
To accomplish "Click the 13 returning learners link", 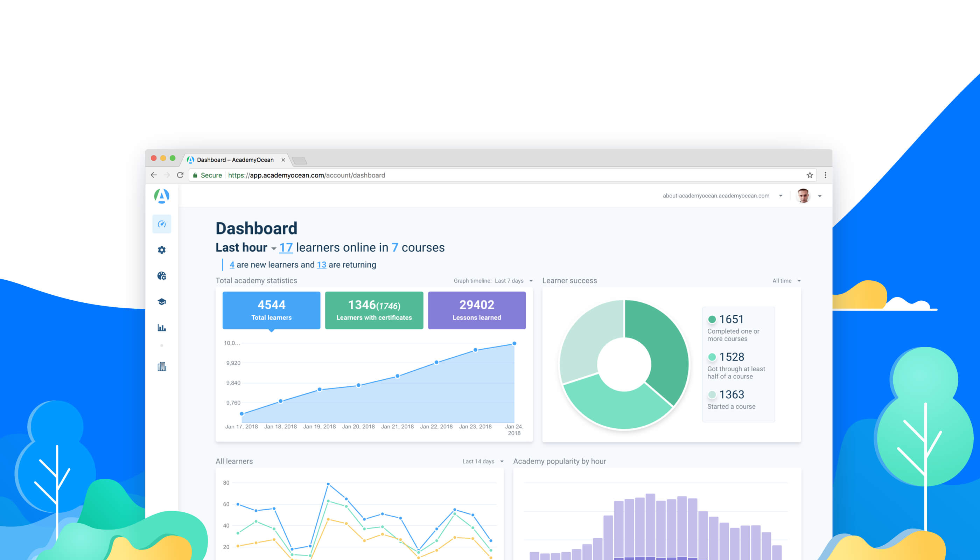I will (322, 265).
